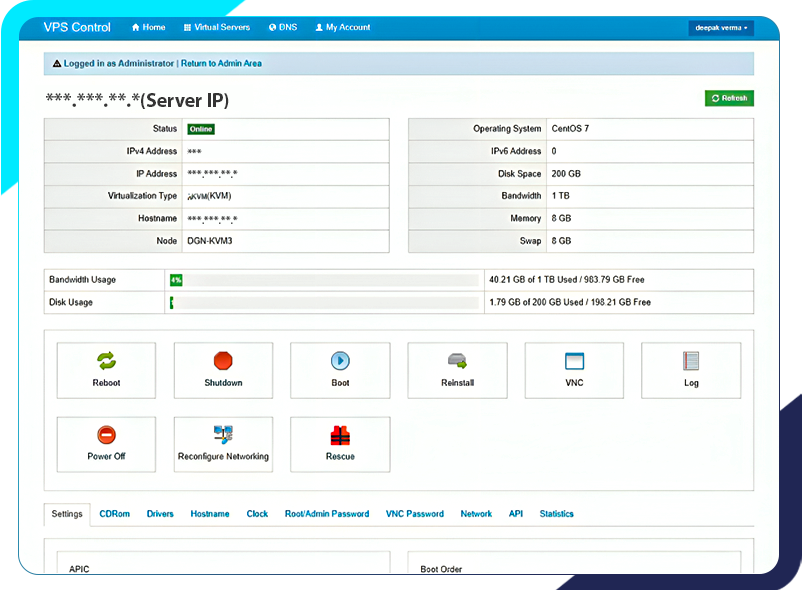Open the Drivers tab
Image resolution: width=802 pixels, height=590 pixels.
tap(160, 514)
